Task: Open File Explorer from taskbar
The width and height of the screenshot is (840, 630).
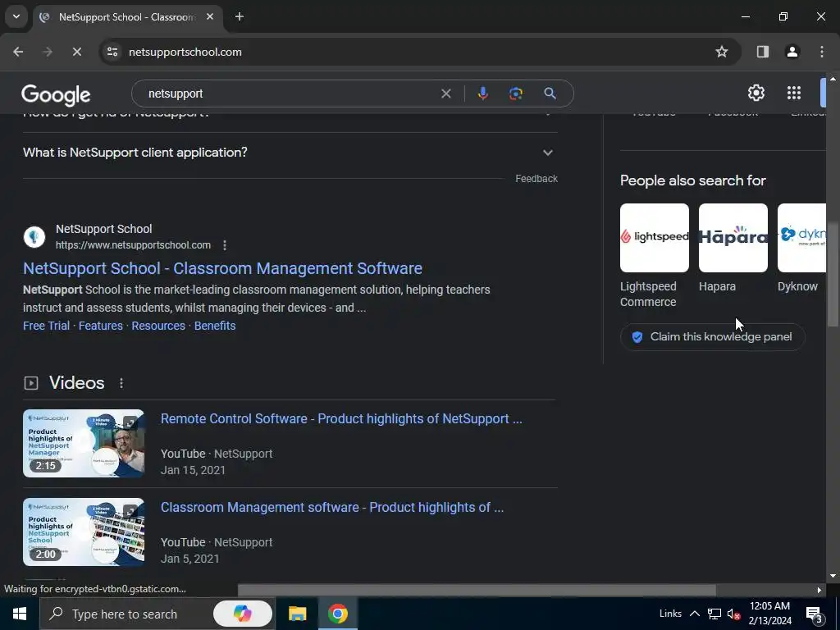Action: coord(297,614)
